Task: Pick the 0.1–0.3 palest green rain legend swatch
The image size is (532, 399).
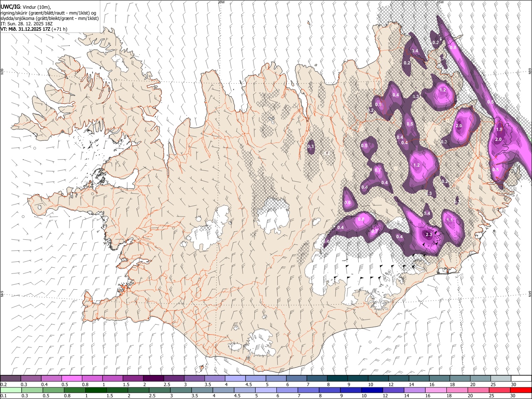Action: click(10, 390)
